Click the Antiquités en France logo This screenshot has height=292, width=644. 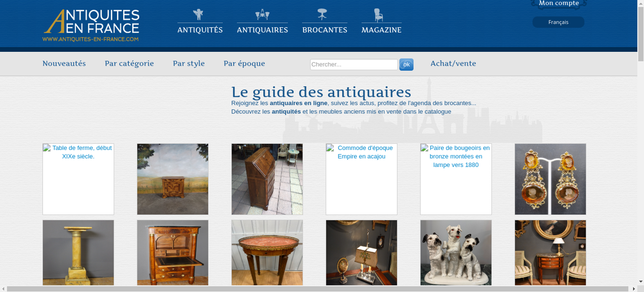click(x=91, y=25)
